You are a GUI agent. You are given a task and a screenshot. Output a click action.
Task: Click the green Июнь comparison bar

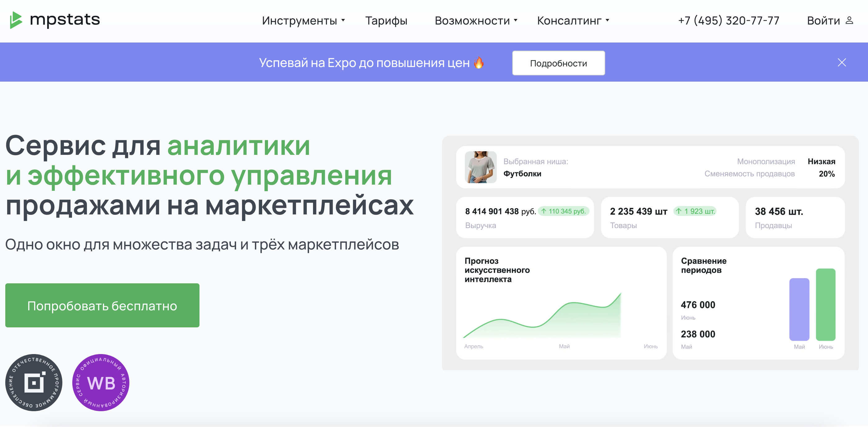825,305
